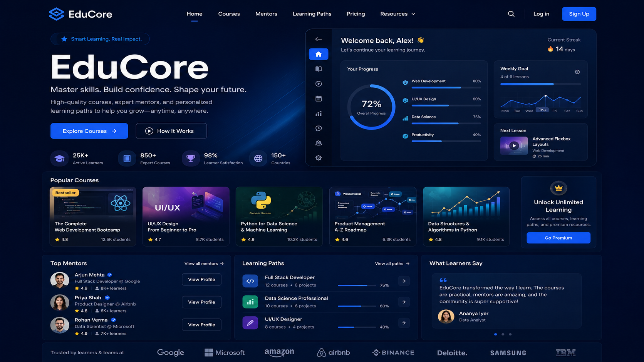644x362 pixels.
Task: Click the Explore Courses button
Action: pyautogui.click(x=89, y=131)
